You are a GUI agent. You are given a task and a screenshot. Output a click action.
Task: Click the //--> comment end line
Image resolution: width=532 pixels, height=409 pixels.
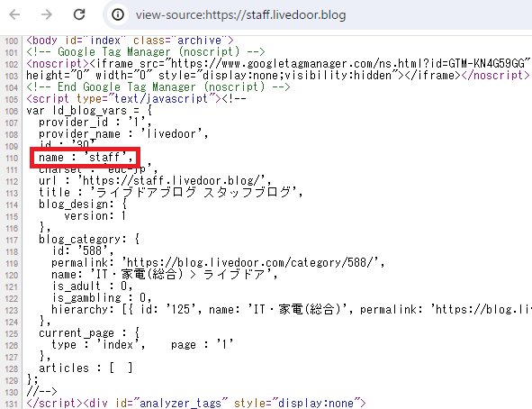click(x=41, y=391)
